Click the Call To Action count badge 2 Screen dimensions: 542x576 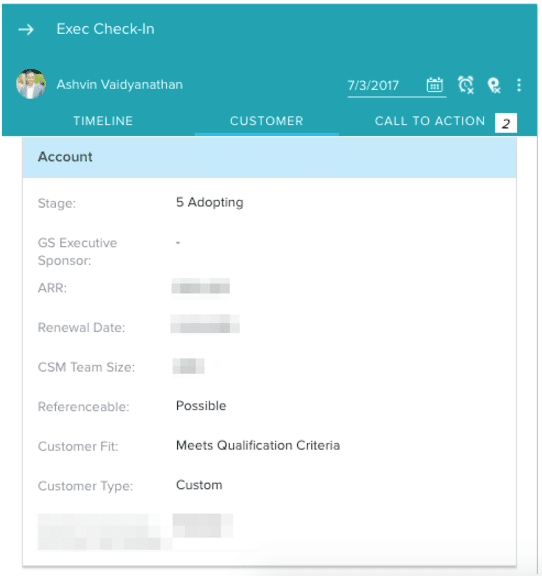506,123
